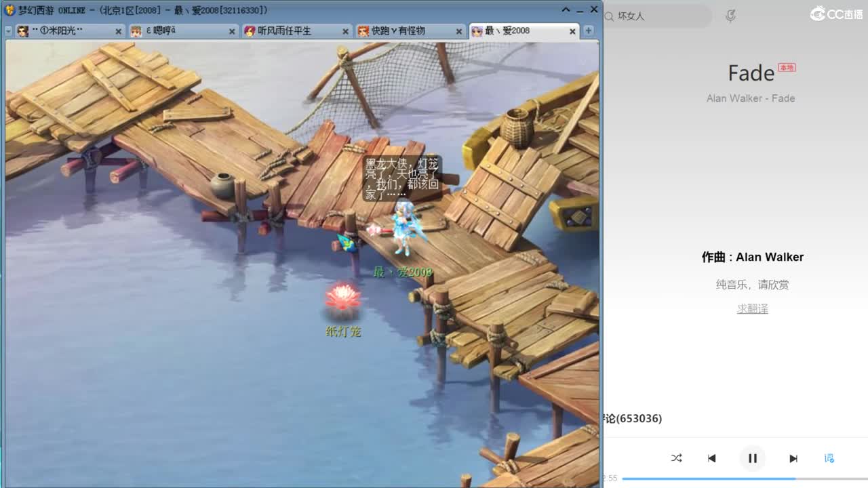This screenshot has height=488, width=868.
Task: Collapse the game window with up chevron
Action: coord(566,9)
